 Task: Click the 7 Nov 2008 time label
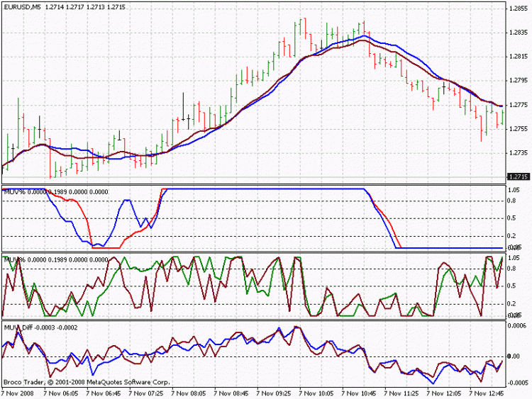pyautogui.click(x=18, y=393)
